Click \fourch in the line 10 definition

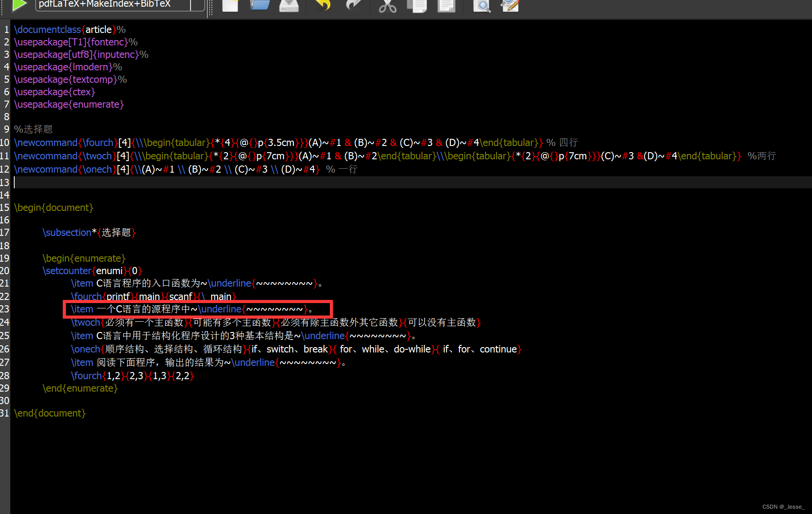click(98, 142)
